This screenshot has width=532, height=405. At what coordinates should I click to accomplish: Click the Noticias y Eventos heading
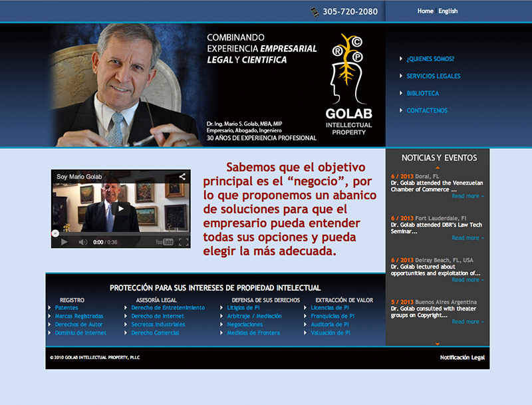click(x=439, y=158)
